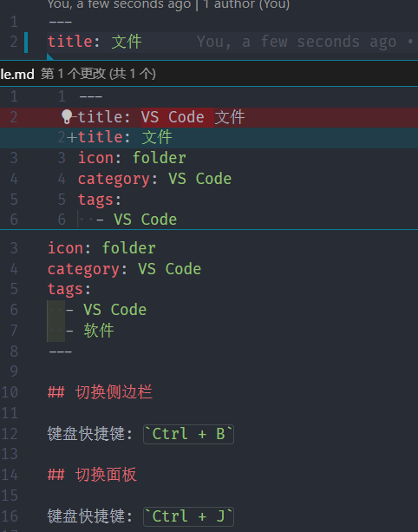Click the plus sign on the added diff line

pos(71,138)
